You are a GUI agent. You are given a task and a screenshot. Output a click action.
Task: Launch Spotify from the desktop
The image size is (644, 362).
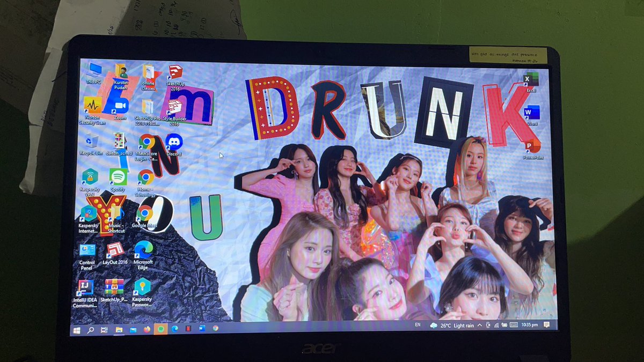[x=118, y=180]
